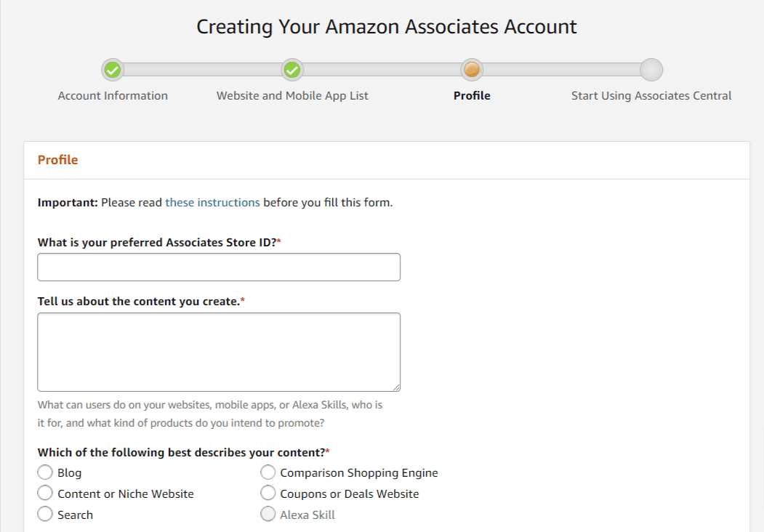Click the progress bar between Profile and final step
764x532 pixels.
561,70
